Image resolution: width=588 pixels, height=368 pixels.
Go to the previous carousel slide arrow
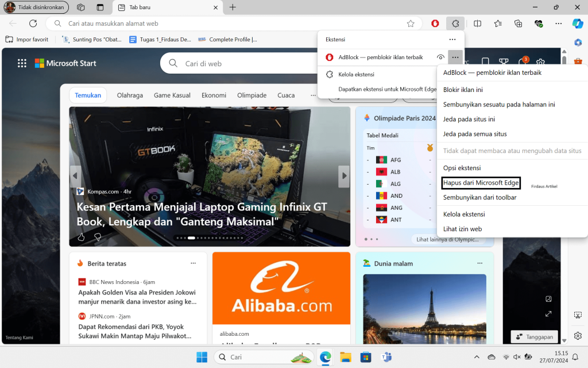coord(75,176)
